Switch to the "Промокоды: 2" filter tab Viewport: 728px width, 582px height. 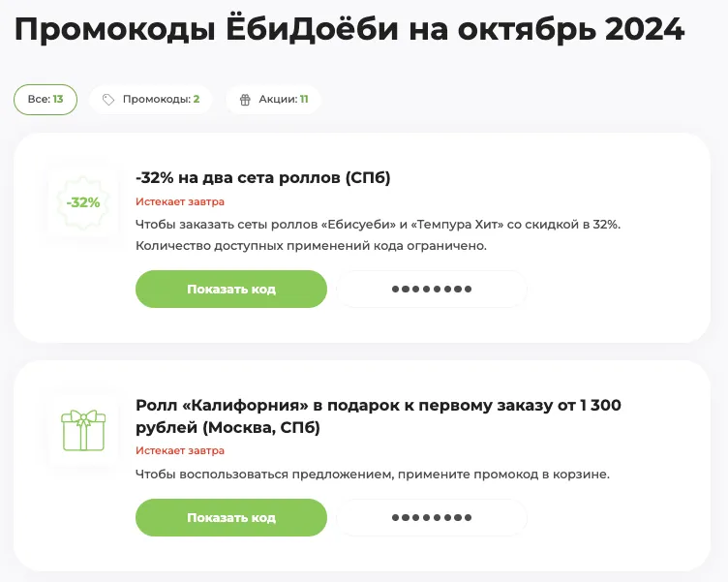click(x=151, y=100)
